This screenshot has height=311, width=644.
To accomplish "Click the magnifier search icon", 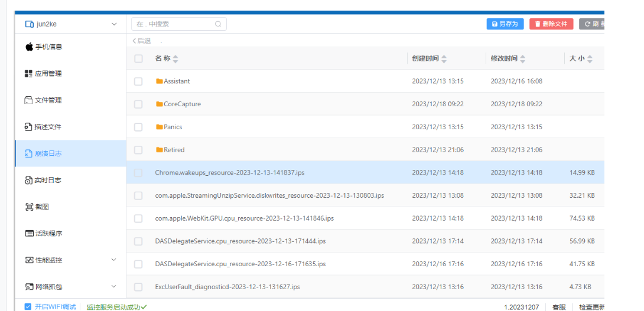I will click(x=218, y=24).
